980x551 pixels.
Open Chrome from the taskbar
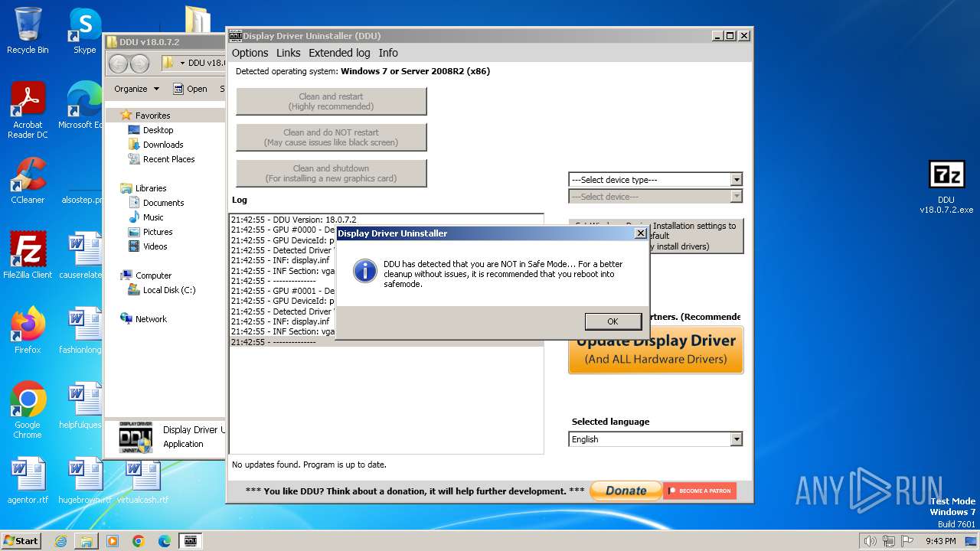(139, 541)
